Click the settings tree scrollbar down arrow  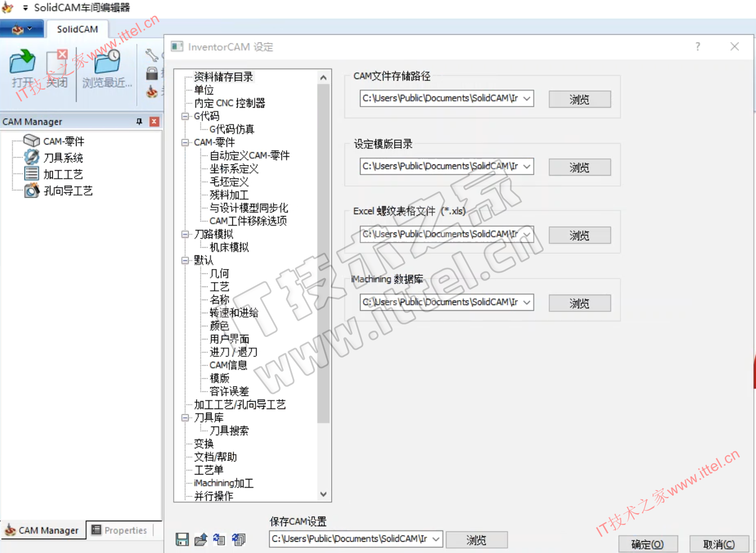click(x=323, y=494)
